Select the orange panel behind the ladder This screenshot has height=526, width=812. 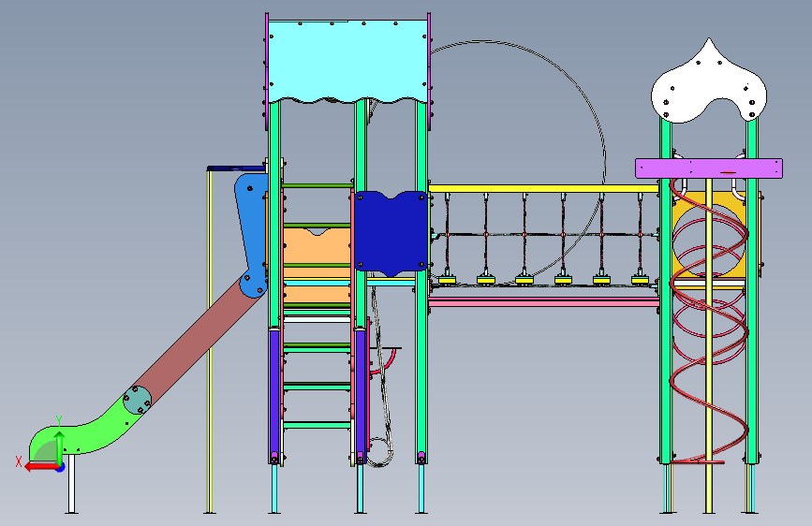317,265
